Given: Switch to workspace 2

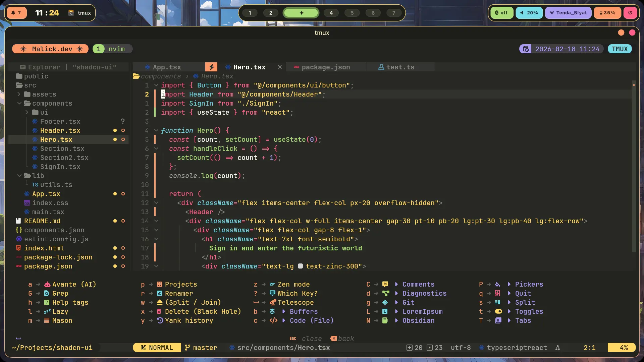Looking at the screenshot, I should pos(271,13).
